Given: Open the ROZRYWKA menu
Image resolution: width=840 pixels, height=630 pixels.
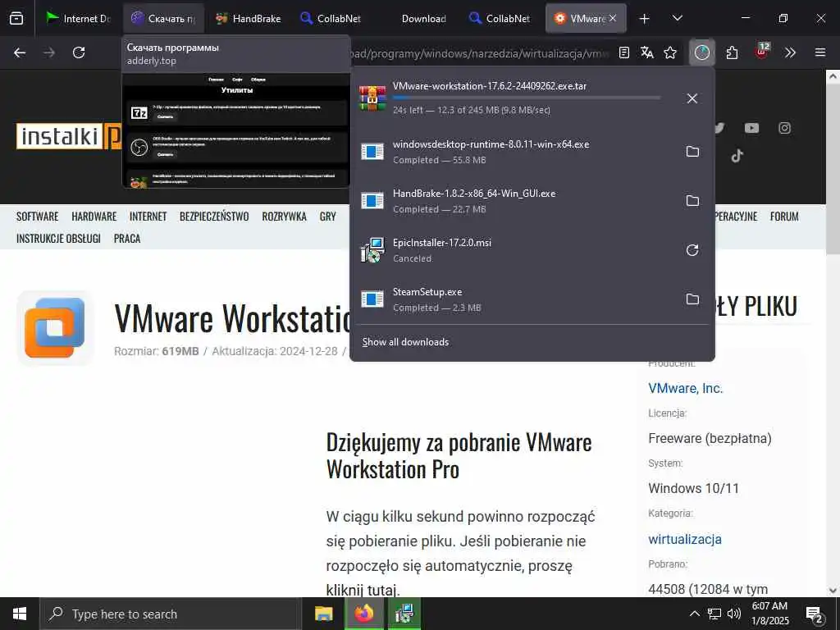Looking at the screenshot, I should pyautogui.click(x=285, y=217).
